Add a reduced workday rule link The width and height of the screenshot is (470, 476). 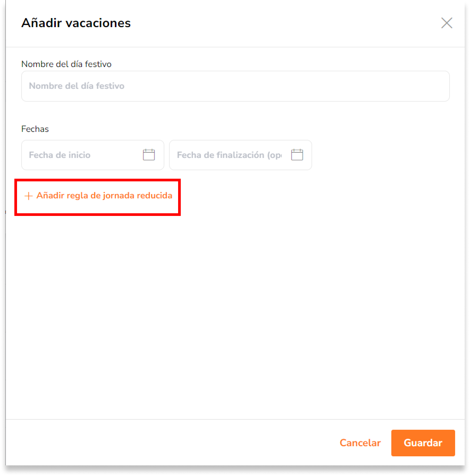click(x=104, y=195)
